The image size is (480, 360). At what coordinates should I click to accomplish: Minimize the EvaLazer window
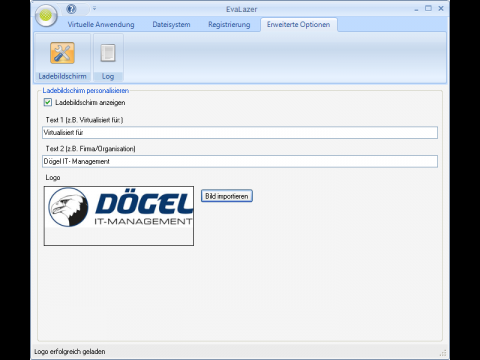416,9
